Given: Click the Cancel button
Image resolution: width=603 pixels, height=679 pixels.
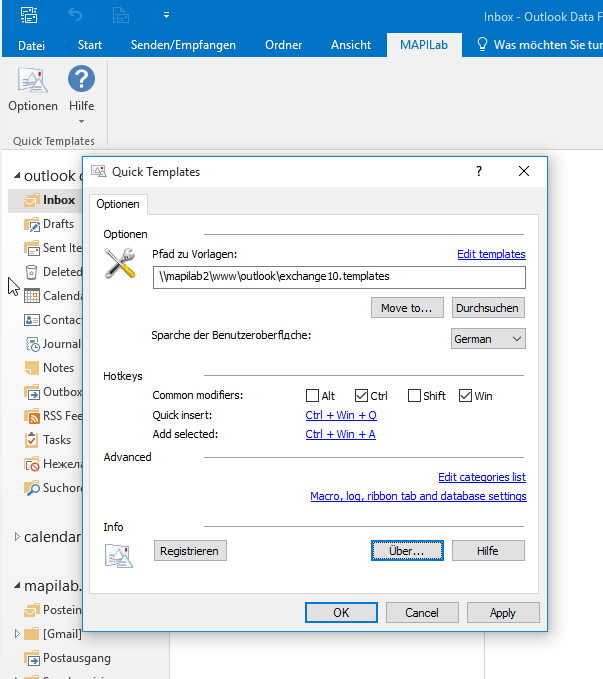Looking at the screenshot, I should pyautogui.click(x=422, y=613).
